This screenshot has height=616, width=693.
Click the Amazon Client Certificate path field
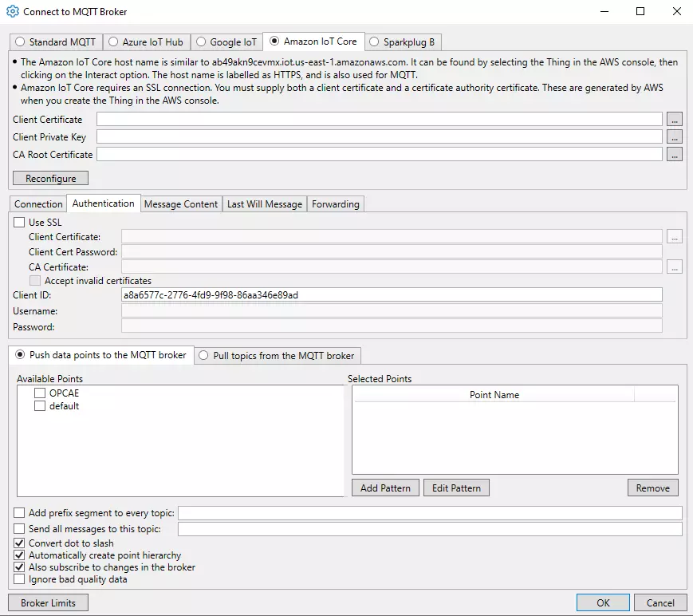(380, 119)
